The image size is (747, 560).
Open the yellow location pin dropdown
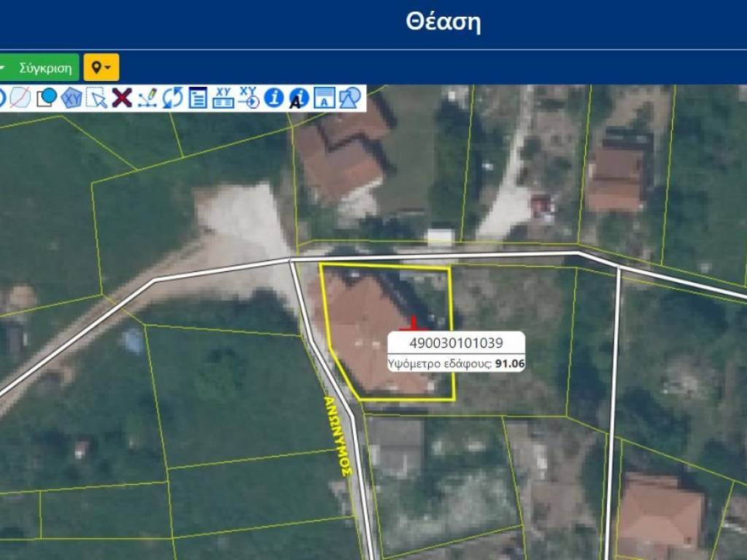coord(101,68)
